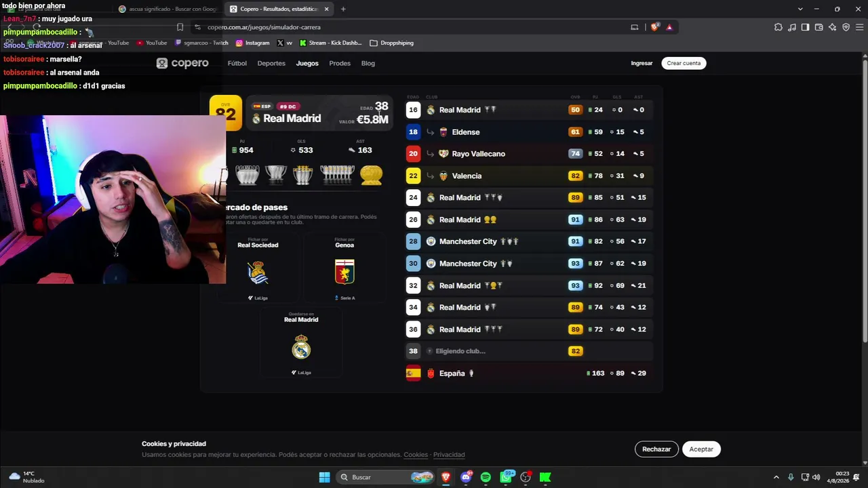This screenshot has width=868, height=488.
Task: Click the Spain flag in the España row
Action: 413,373
